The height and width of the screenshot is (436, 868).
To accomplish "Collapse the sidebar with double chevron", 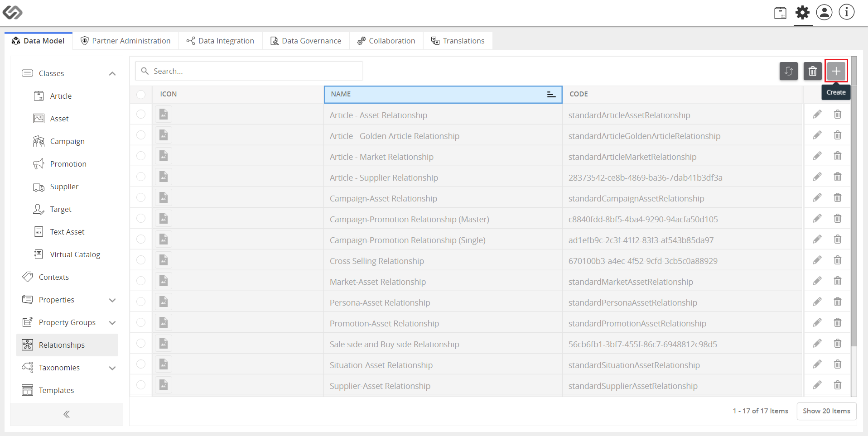I will (67, 414).
